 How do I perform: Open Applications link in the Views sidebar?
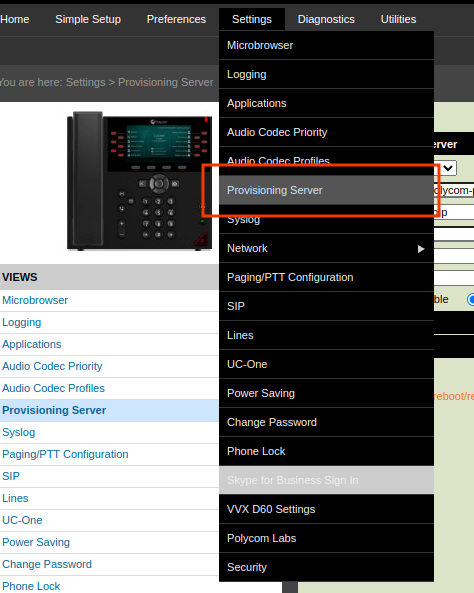click(x=31, y=344)
